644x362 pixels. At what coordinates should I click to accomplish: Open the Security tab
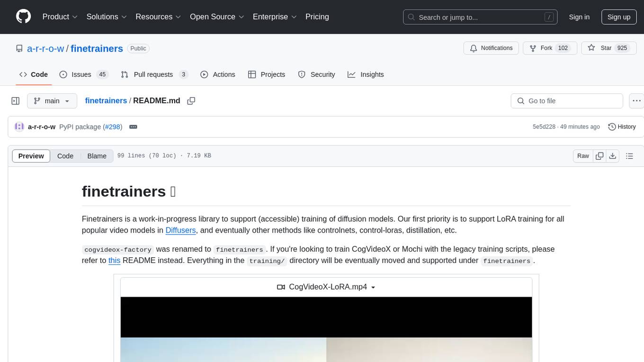[316, 74]
